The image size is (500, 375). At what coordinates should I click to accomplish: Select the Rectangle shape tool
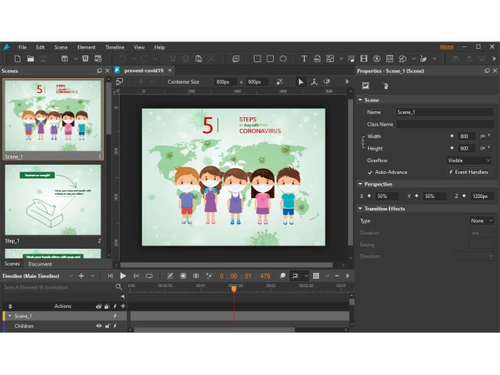(x=257, y=59)
